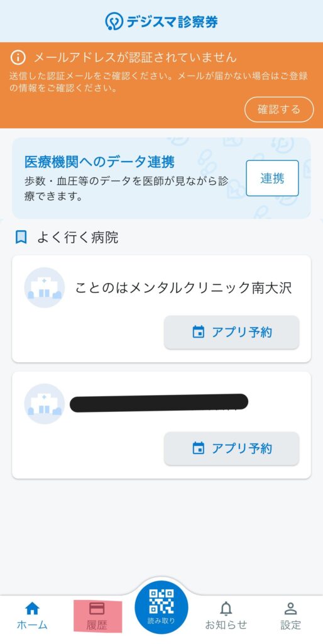
Task: Tap the 医療機関へのデータ連携 heading
Action: tap(99, 162)
